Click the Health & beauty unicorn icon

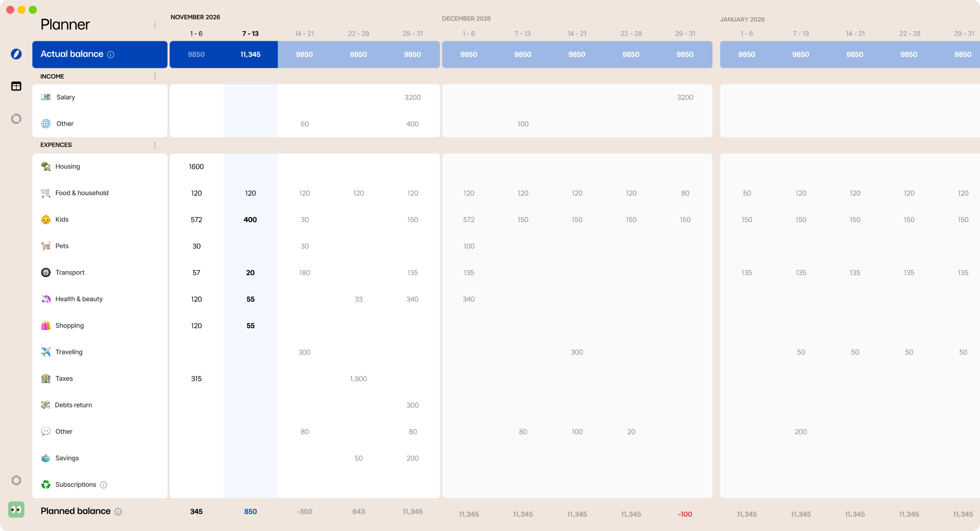tap(46, 299)
